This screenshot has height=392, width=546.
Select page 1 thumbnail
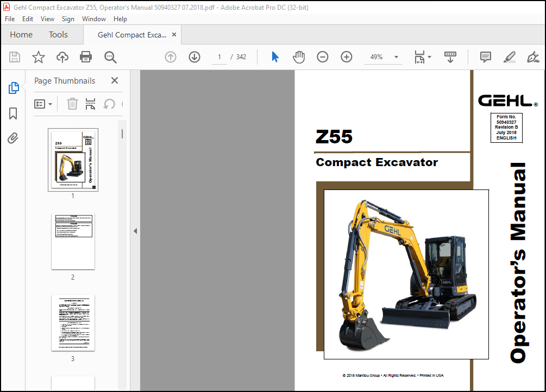pos(73,160)
